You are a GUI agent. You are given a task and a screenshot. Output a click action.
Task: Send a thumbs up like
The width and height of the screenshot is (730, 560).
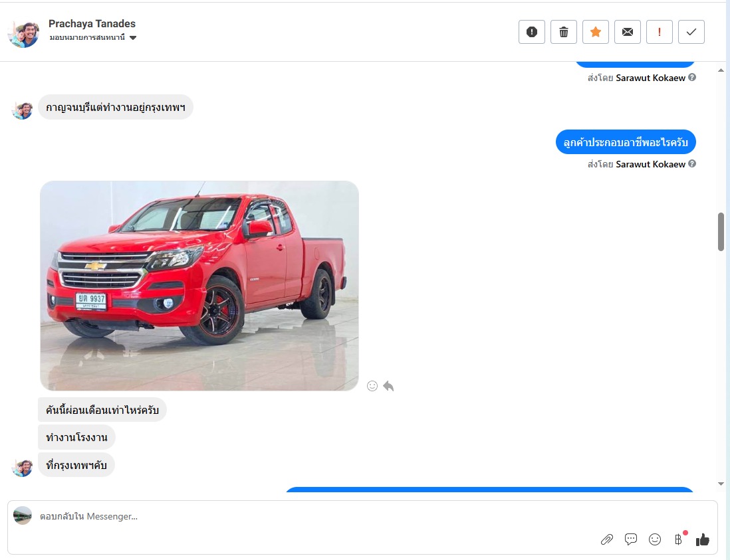tap(703, 539)
